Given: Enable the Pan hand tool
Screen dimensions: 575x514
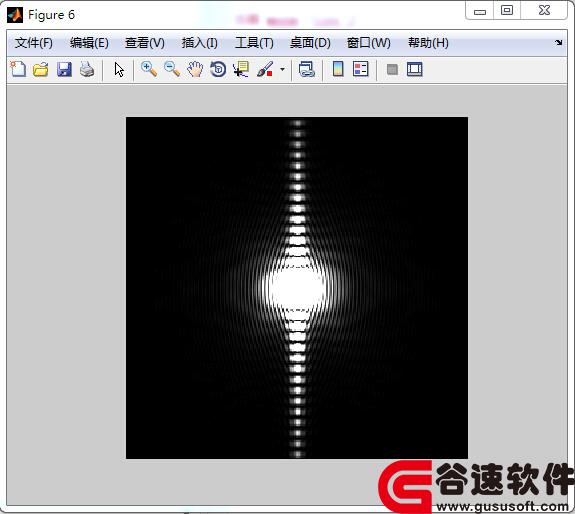Looking at the screenshot, I should (x=195, y=69).
